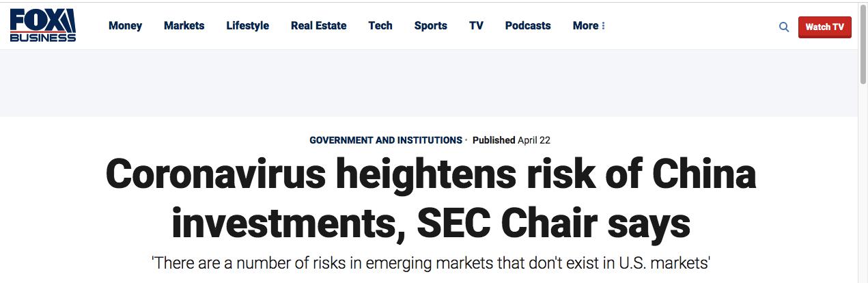Open the Real Estate section
The image size is (868, 283).
tap(318, 25)
